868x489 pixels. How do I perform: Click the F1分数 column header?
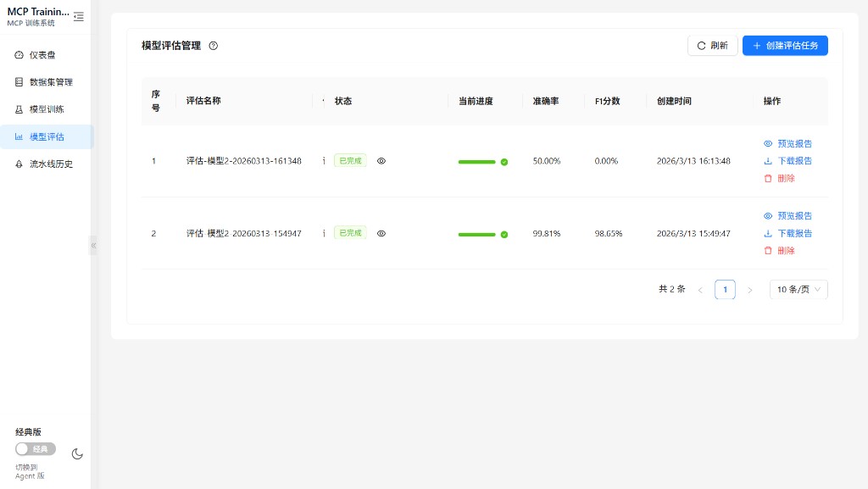pos(607,101)
